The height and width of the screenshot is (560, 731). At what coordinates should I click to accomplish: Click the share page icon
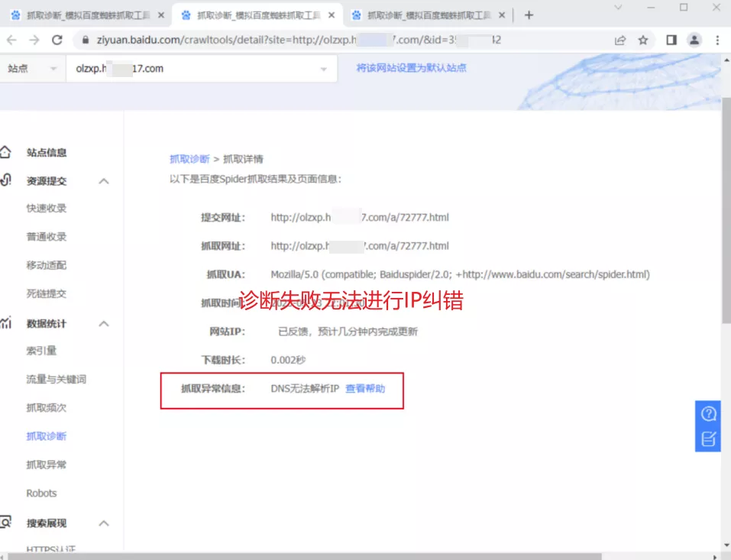[x=620, y=40]
